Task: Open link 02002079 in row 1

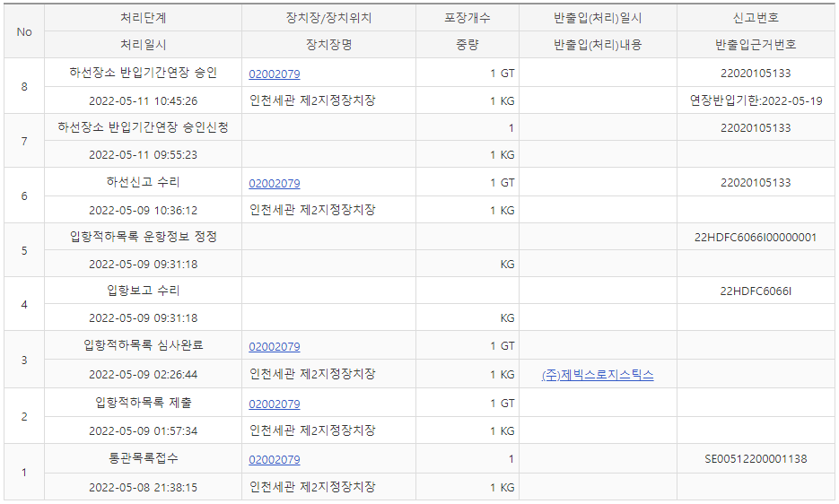Action: [274, 459]
